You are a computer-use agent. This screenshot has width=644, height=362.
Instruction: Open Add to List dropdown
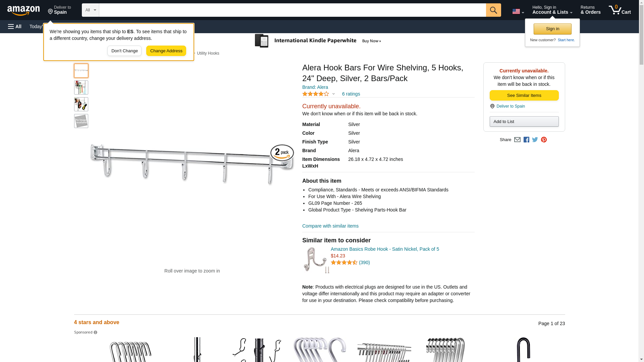[x=524, y=122]
